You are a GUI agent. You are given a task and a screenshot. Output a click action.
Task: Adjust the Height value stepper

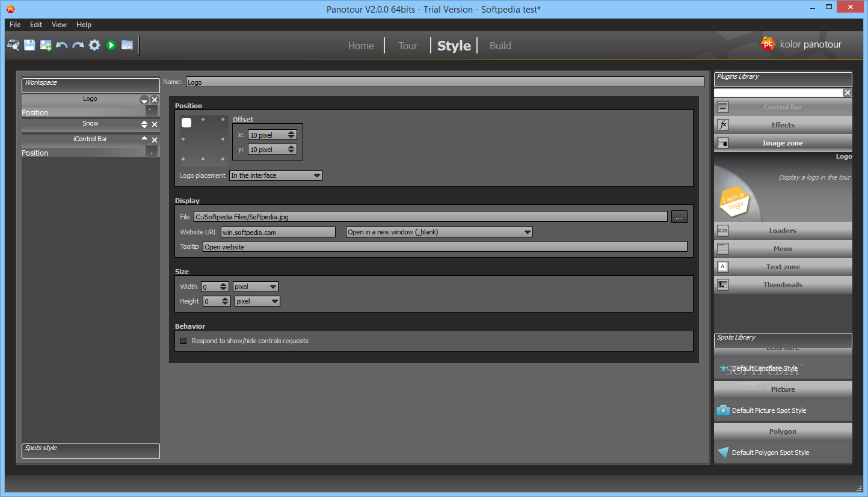click(x=225, y=301)
